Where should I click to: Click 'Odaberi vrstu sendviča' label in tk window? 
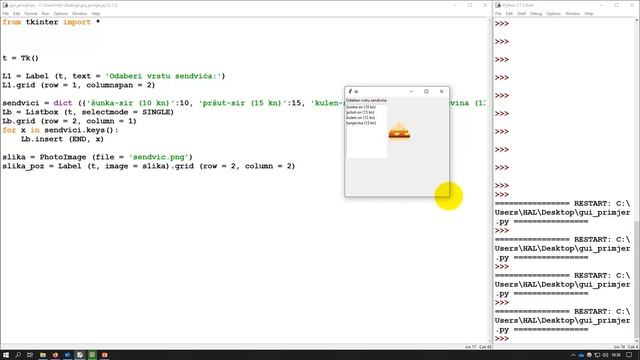click(x=366, y=100)
